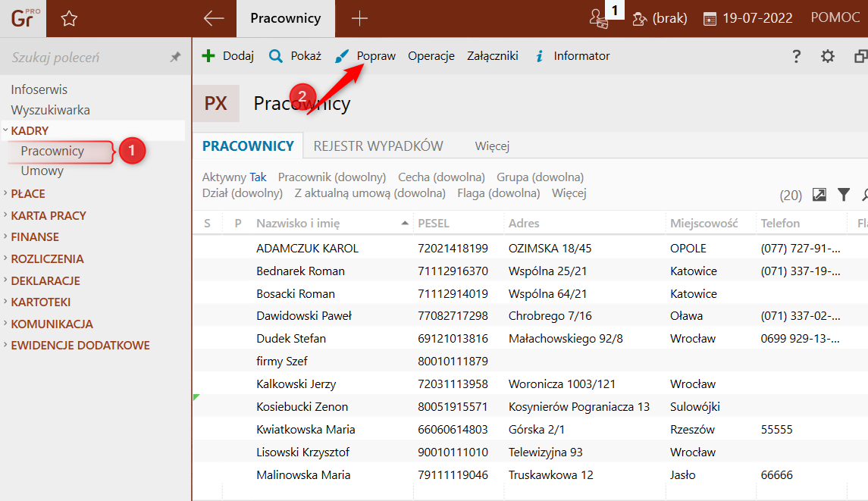868x501 pixels.
Task: Select row Dudek Stefan
Action: [531, 339]
